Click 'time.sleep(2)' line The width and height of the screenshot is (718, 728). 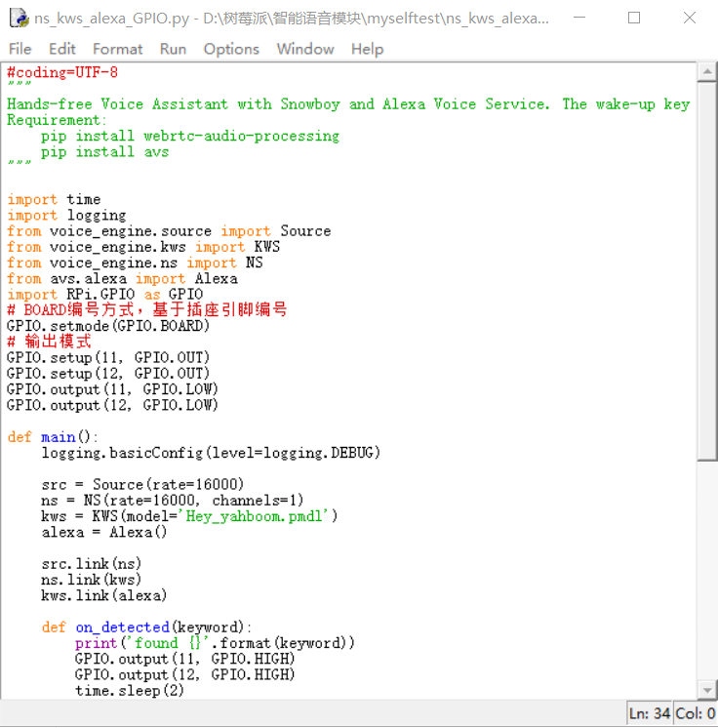130,690
